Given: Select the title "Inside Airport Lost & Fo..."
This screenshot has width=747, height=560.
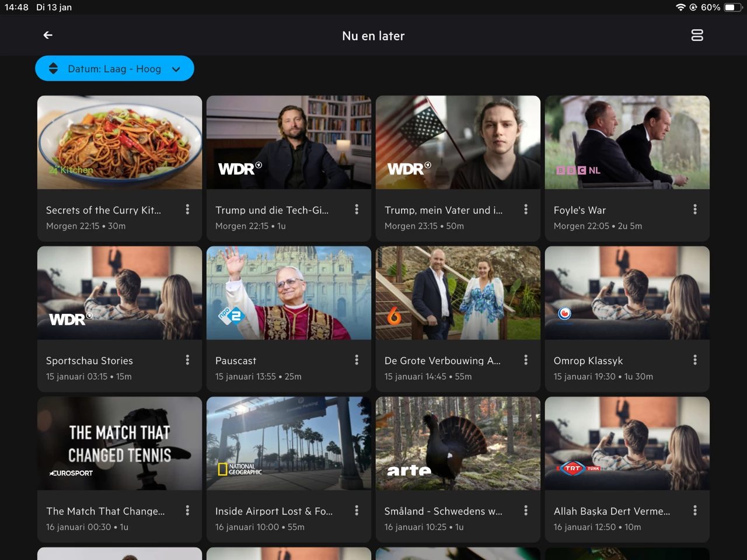Looking at the screenshot, I should [274, 511].
